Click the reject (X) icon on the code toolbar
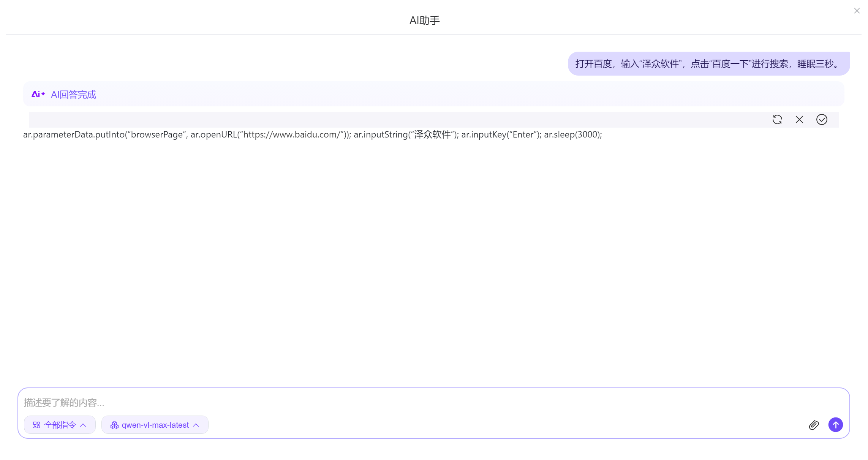Image resolution: width=868 pixels, height=460 pixels. coord(800,120)
